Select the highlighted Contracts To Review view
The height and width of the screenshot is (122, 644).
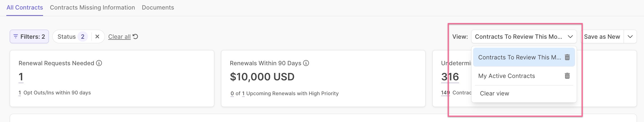click(x=519, y=57)
